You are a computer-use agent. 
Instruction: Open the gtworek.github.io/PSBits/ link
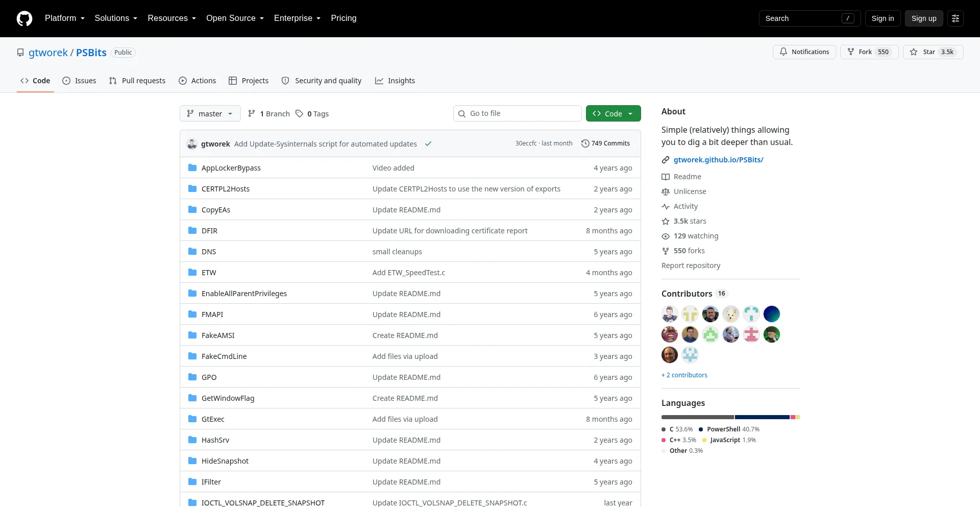pos(719,160)
